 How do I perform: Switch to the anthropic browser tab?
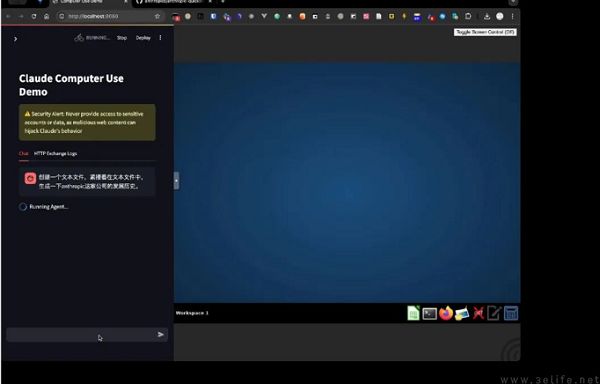click(x=174, y=2)
